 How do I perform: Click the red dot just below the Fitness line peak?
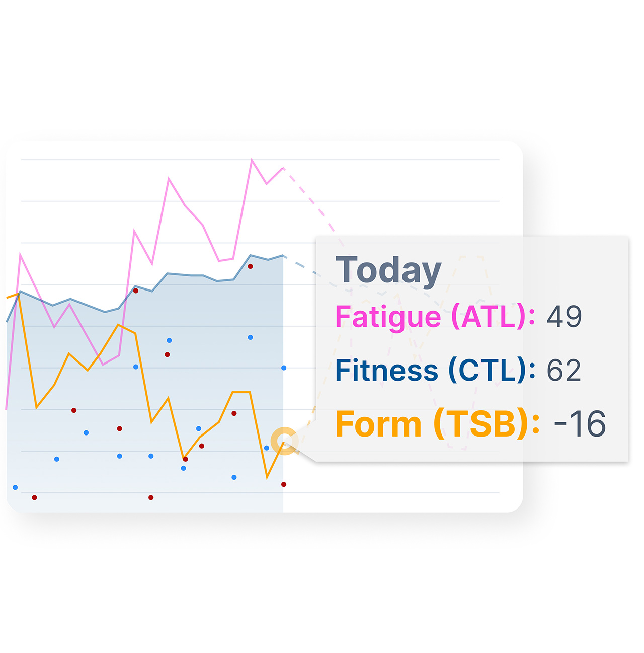250,266
